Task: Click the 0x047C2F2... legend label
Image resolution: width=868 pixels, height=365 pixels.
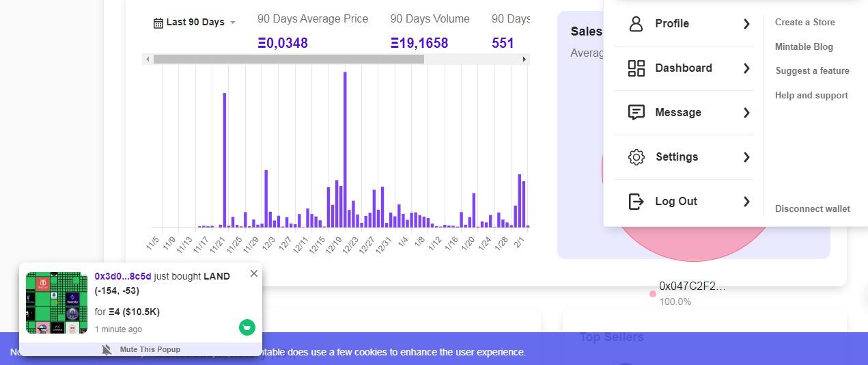Action: (x=692, y=286)
